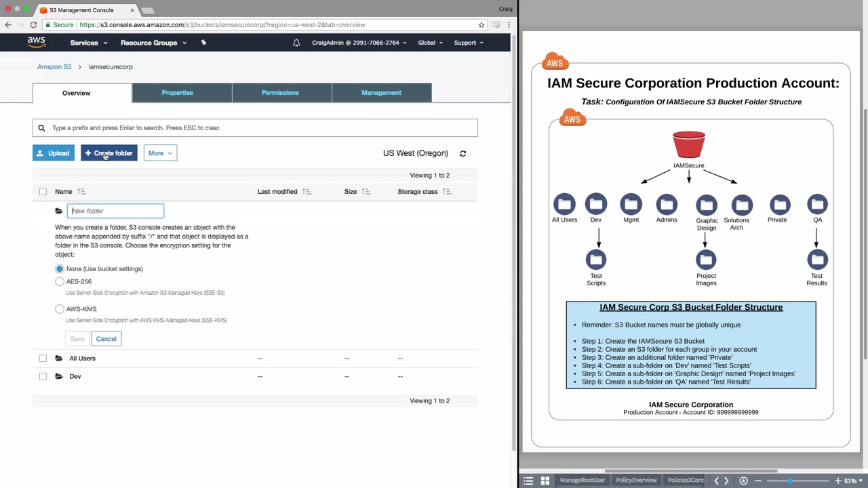Click the Upload button

pos(53,153)
